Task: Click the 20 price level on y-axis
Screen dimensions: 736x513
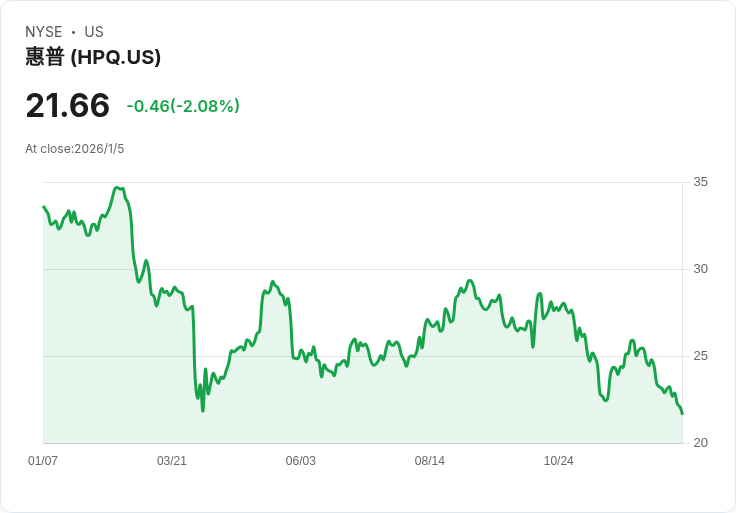Action: pyautogui.click(x=701, y=443)
